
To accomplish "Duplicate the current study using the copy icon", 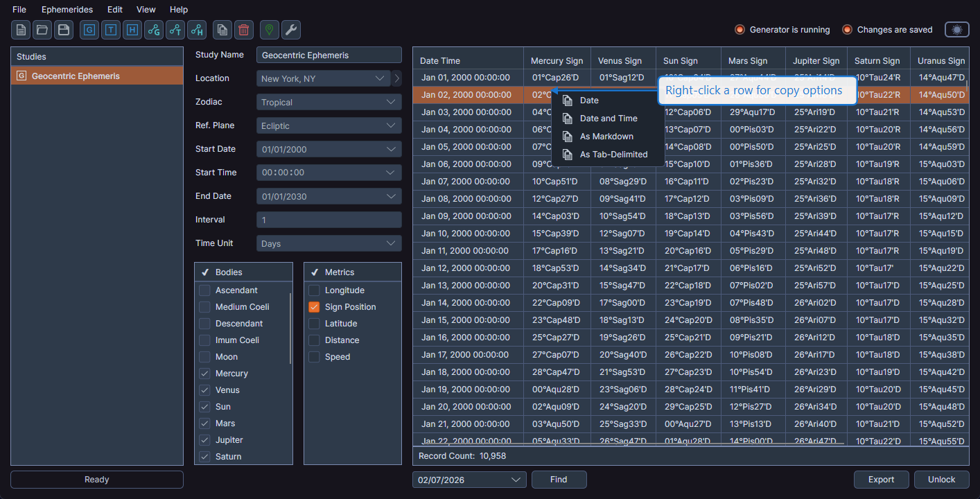I will click(x=222, y=30).
